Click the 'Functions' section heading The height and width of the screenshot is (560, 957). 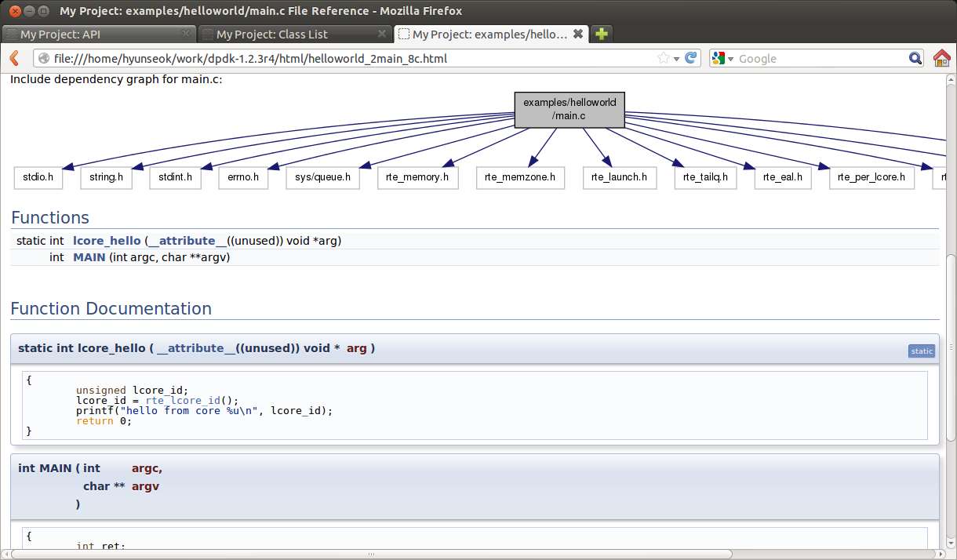tap(50, 218)
